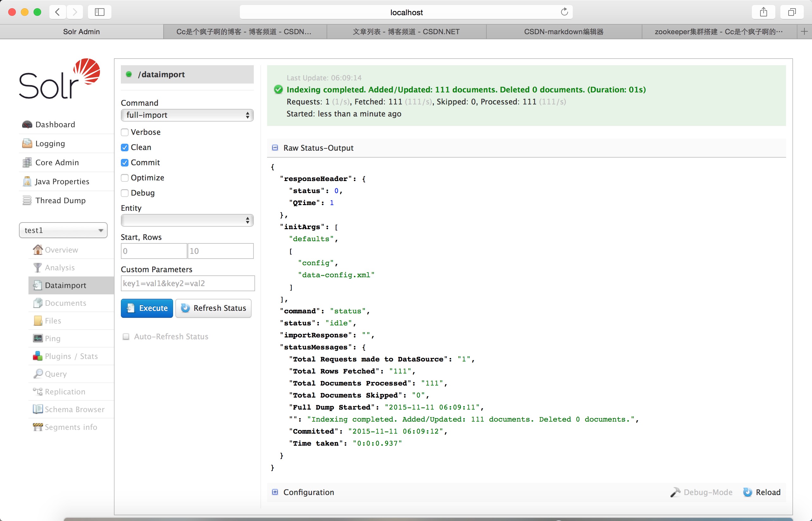Screen dimensions: 812x521
Task: Click the Plugins / Stats blocks icon
Action: pos(38,356)
